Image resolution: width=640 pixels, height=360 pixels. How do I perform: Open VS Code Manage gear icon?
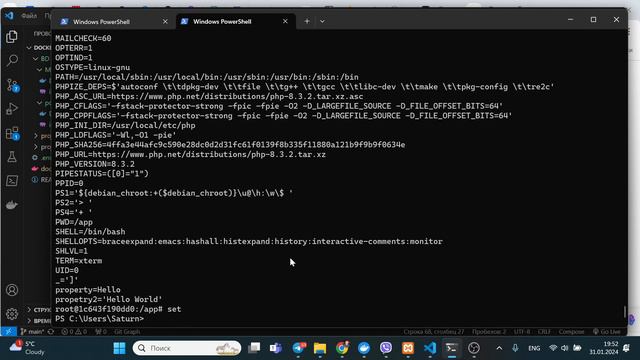pos(12,314)
